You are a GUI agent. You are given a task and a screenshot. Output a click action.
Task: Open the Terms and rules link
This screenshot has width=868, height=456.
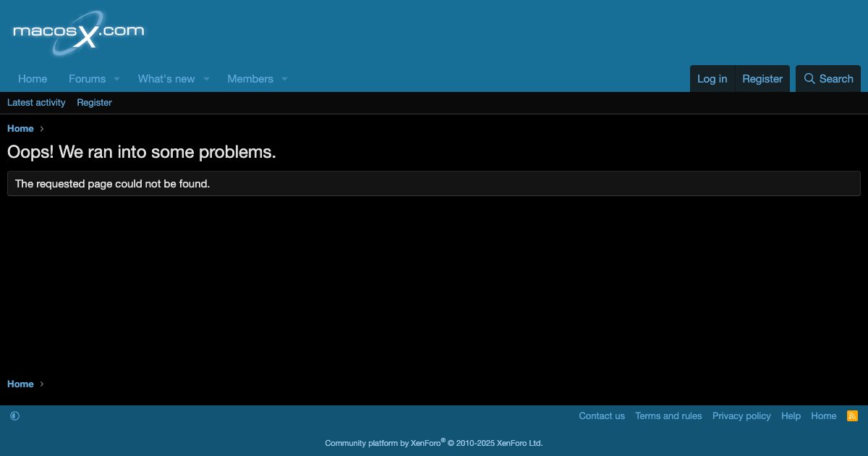pos(668,416)
